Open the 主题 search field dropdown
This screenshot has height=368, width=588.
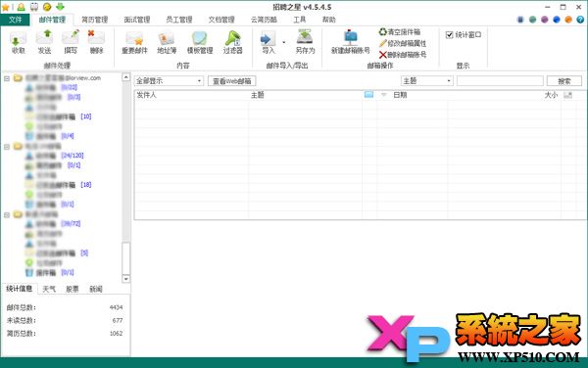coord(427,81)
